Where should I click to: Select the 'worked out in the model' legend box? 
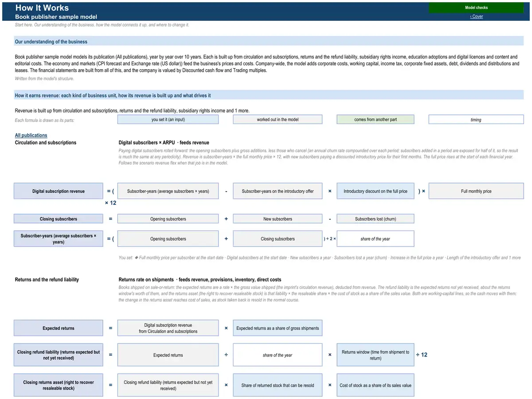(278, 119)
